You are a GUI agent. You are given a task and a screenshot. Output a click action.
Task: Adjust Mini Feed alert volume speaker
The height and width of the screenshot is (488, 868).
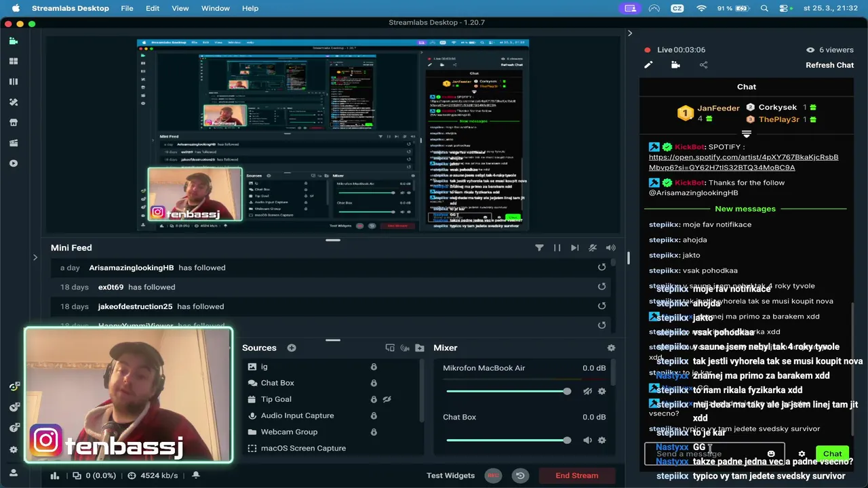click(x=611, y=248)
